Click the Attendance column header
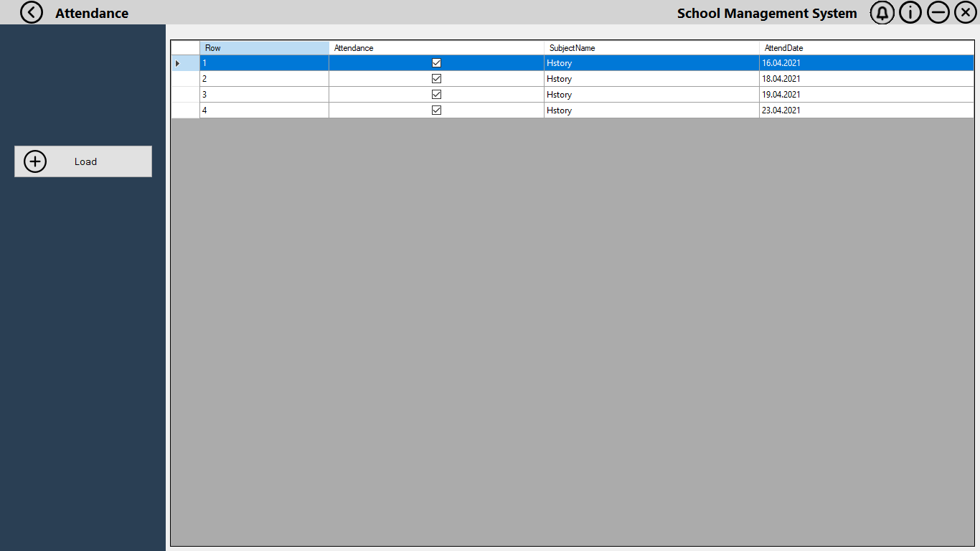The width and height of the screenshot is (980, 551). click(435, 47)
